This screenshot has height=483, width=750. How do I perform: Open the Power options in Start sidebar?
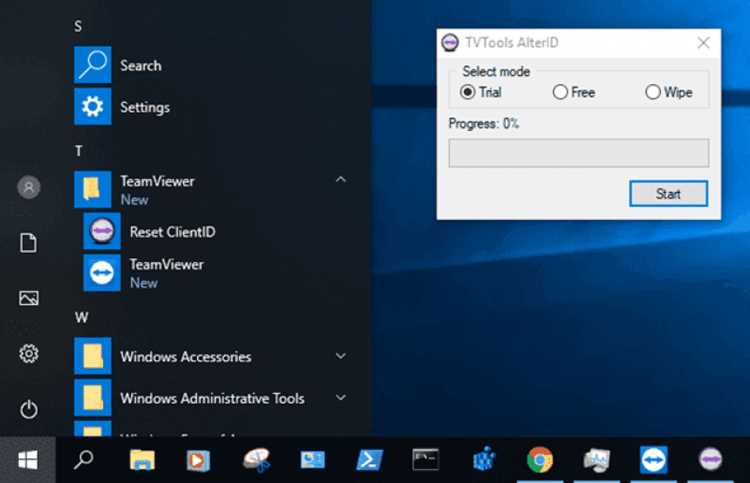pos(29,409)
